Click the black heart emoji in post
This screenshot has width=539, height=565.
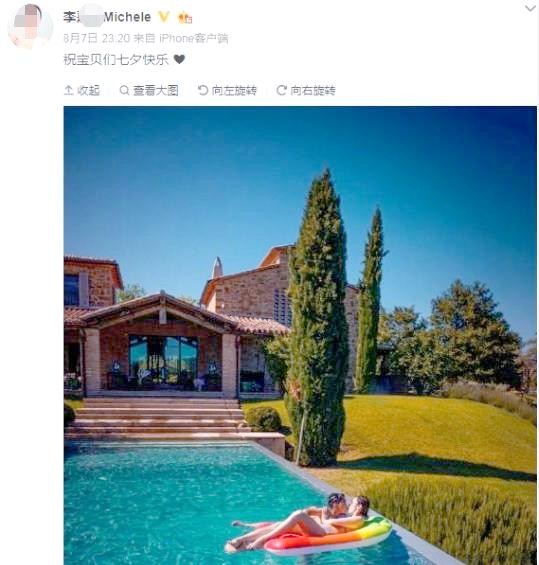[x=179, y=59]
